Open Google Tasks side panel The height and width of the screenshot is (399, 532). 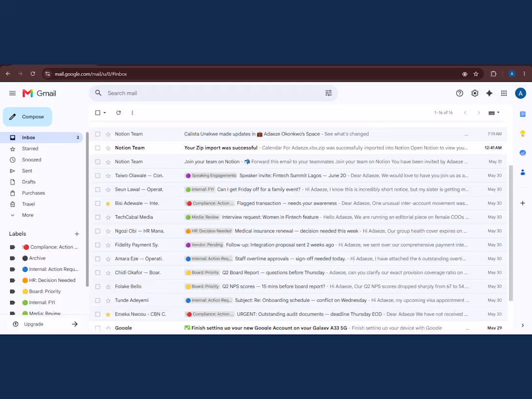[522, 153]
